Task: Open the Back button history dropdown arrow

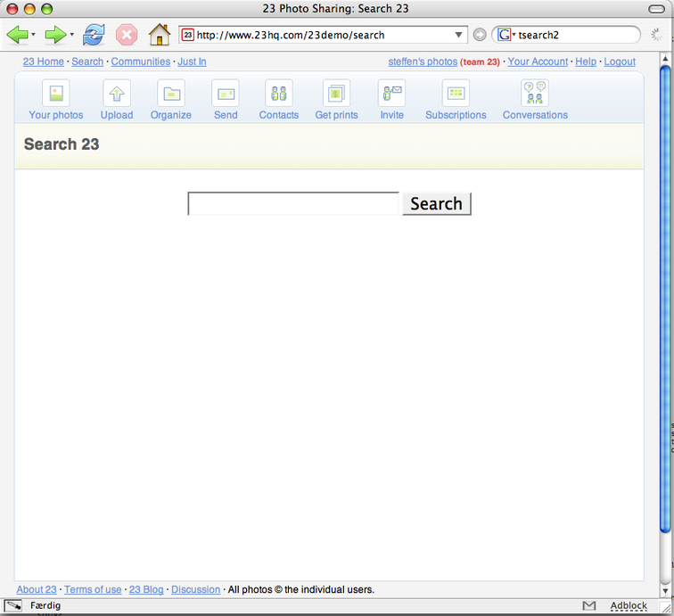Action: click(34, 35)
